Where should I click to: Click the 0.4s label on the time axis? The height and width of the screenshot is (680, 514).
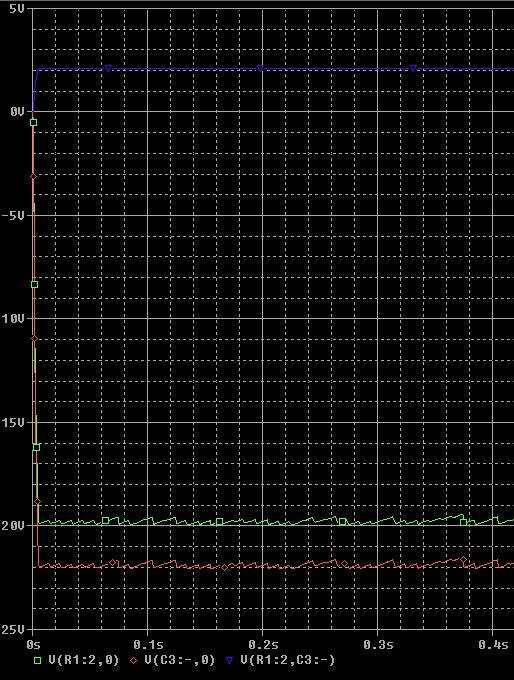pyautogui.click(x=493, y=644)
